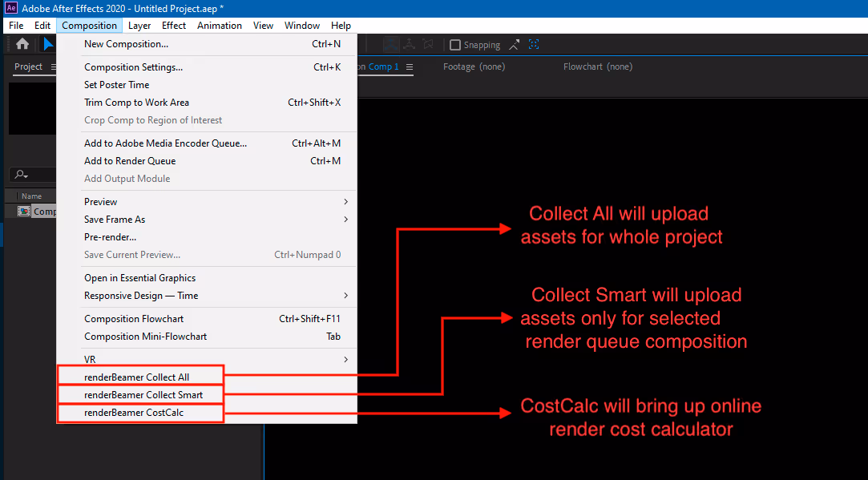Open the View menu

click(x=263, y=26)
